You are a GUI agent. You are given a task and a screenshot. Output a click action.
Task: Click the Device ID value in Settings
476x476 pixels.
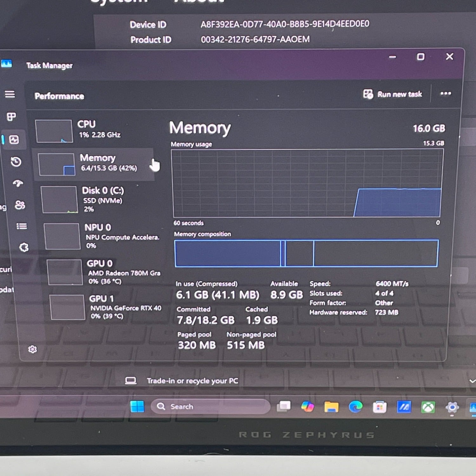[285, 24]
